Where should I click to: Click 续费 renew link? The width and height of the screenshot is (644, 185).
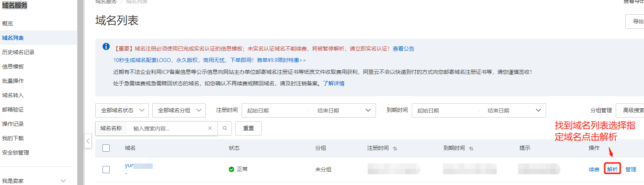(594, 170)
